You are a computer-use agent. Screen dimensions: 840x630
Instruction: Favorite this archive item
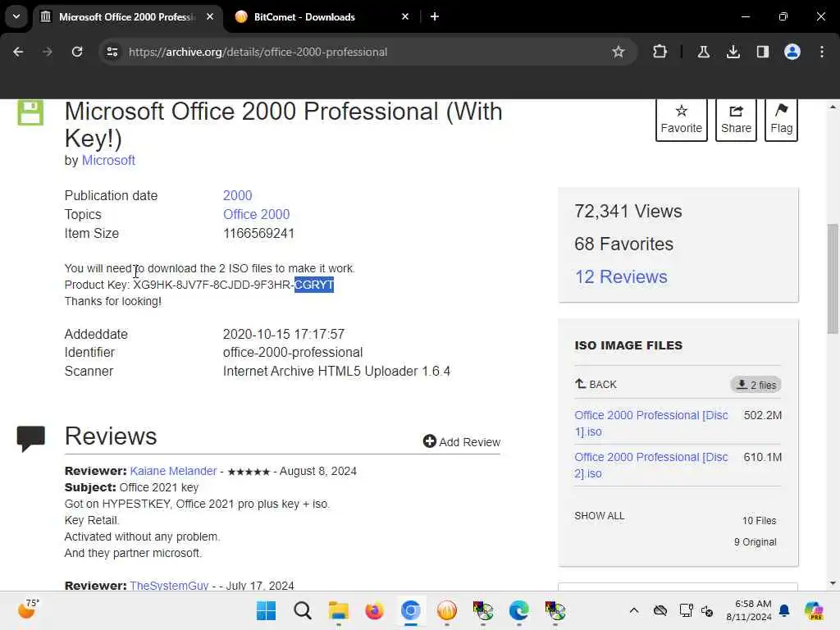(x=681, y=119)
